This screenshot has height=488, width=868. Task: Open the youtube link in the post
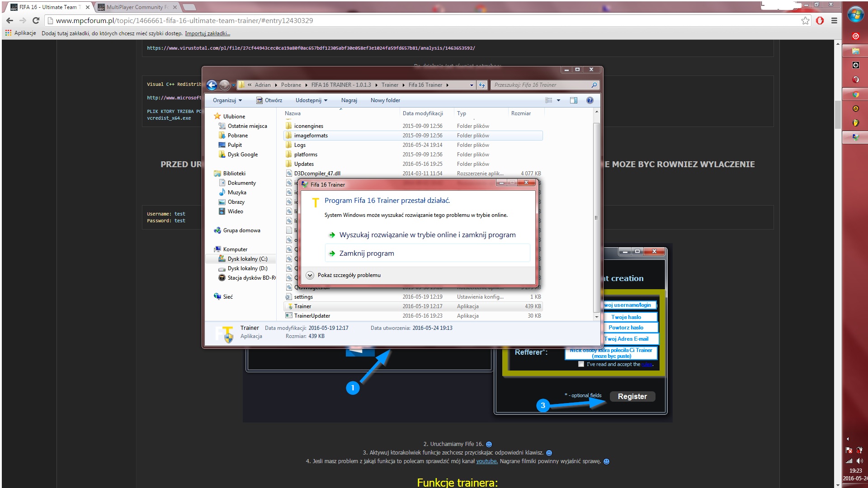pos(486,461)
